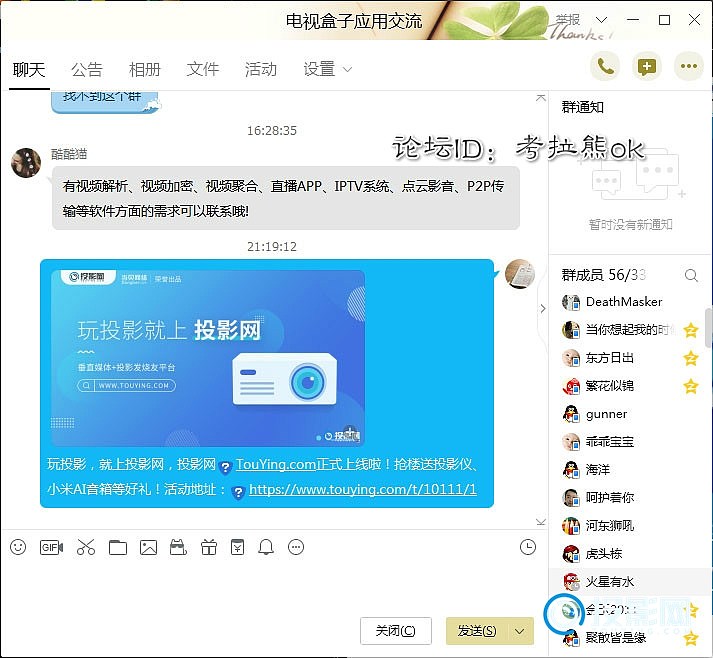Click the member list scrollbar
Viewport: 713px width, 658px height.
coord(708,327)
